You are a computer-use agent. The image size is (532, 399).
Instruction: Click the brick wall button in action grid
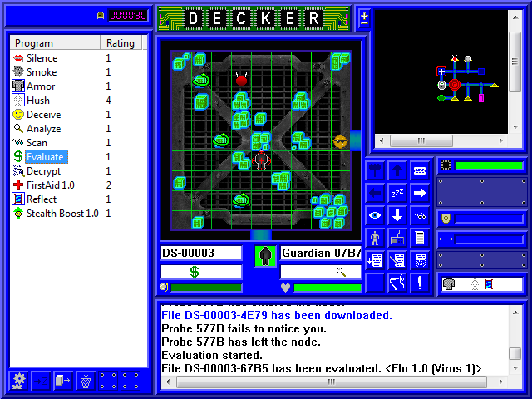(420, 170)
